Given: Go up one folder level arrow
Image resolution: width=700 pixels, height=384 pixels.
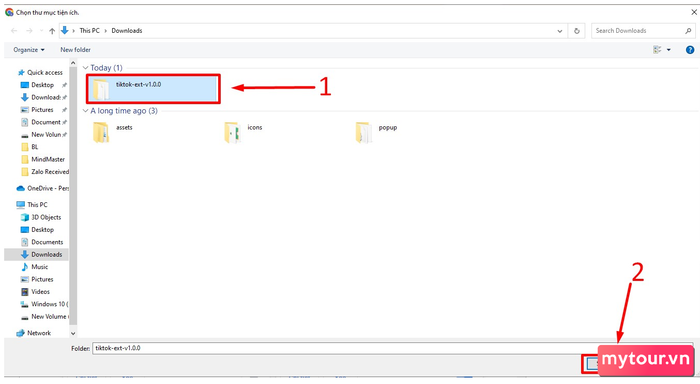Looking at the screenshot, I should click(52, 31).
